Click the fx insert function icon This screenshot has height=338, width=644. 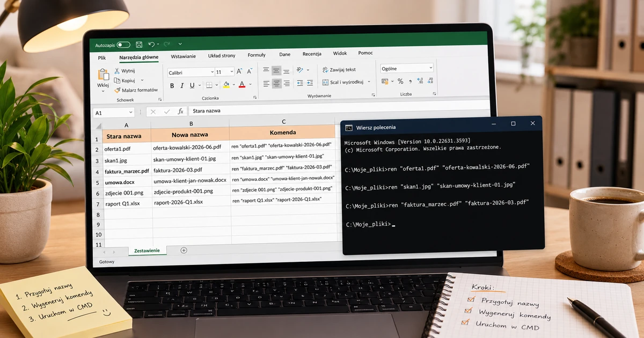[x=180, y=111]
